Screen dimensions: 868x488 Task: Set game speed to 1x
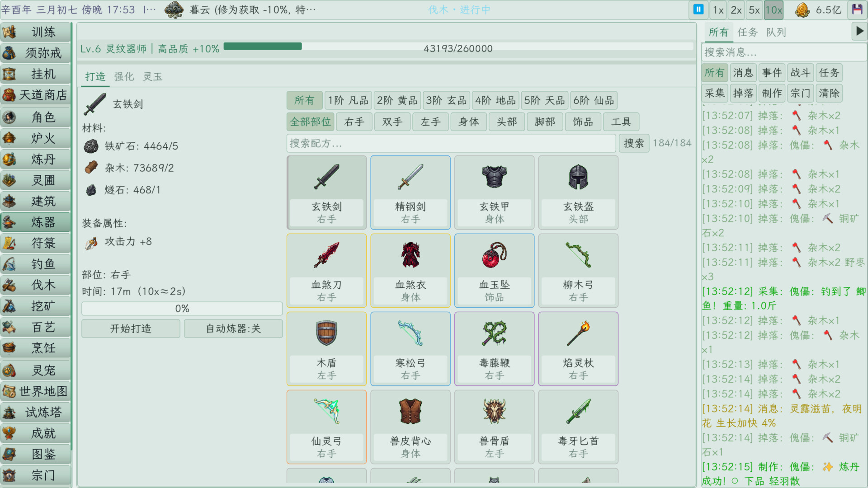(718, 10)
